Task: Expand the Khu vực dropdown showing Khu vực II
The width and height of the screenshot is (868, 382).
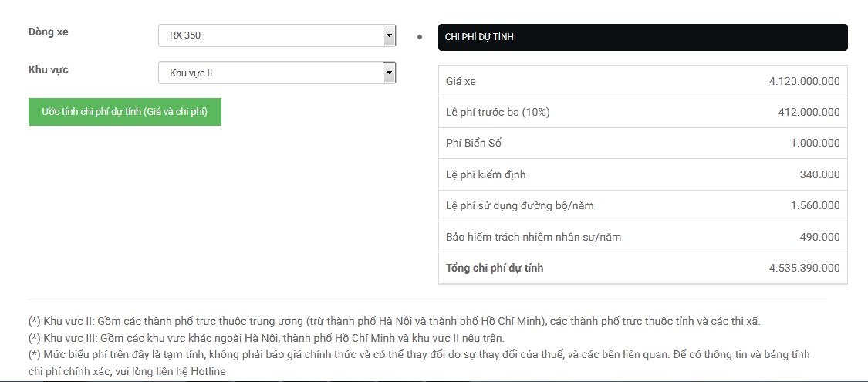Action: pyautogui.click(x=270, y=73)
